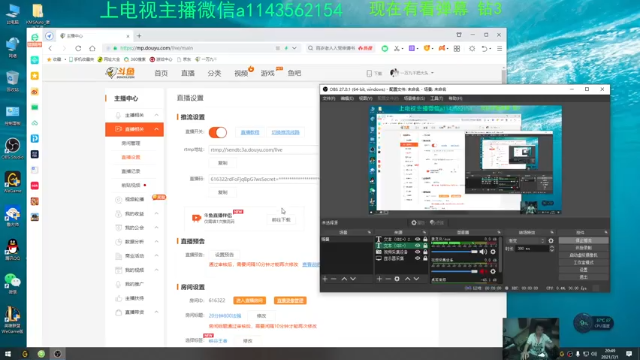Click the browser back arrow
The image size is (640, 360).
(x=50, y=48)
